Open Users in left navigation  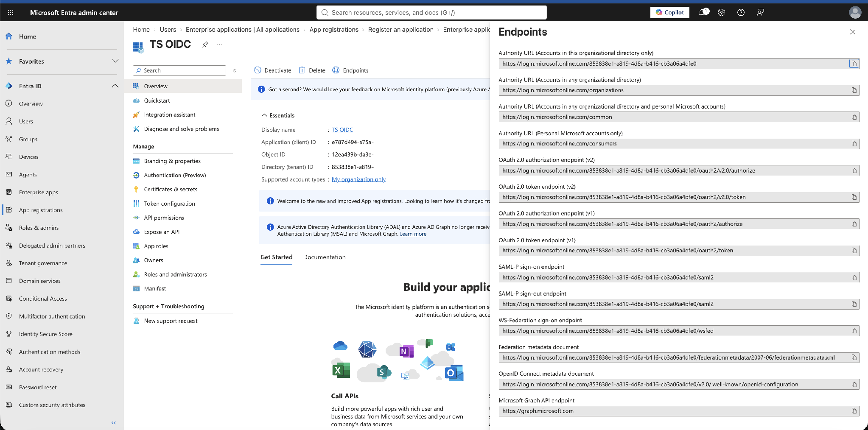pyautogui.click(x=26, y=121)
